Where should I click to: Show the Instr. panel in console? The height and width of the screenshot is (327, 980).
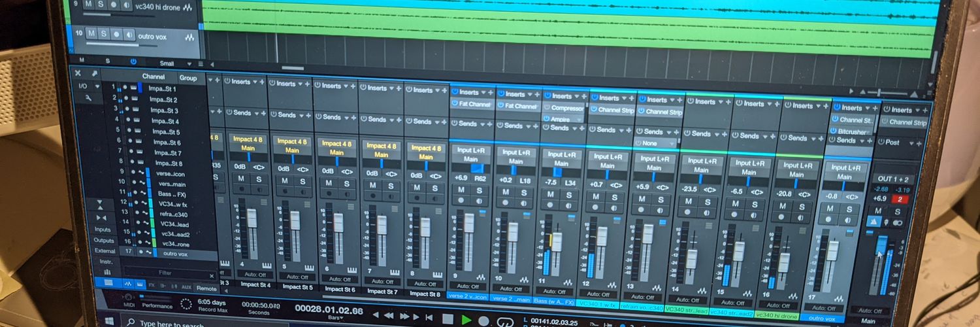[x=106, y=261]
